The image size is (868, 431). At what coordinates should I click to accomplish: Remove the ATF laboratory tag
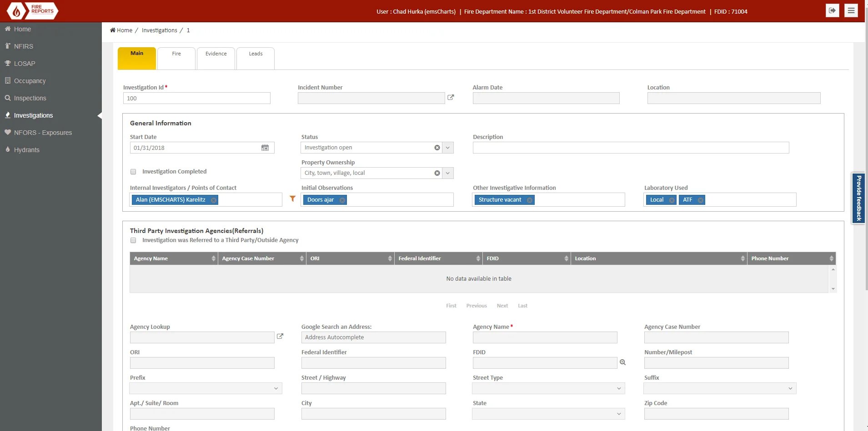(700, 200)
